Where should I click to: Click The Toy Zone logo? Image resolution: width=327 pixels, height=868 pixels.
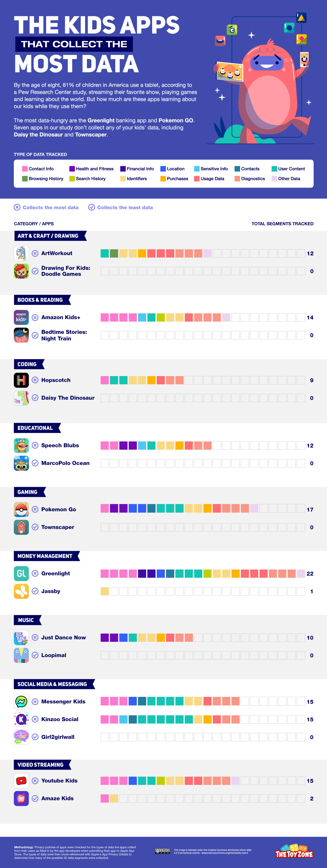coord(294,851)
